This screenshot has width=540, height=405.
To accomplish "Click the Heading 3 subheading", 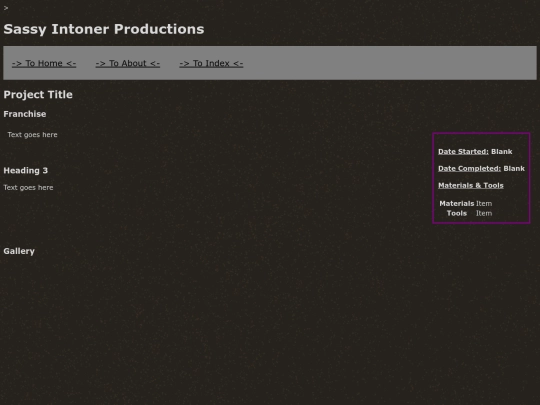I will point(25,170).
